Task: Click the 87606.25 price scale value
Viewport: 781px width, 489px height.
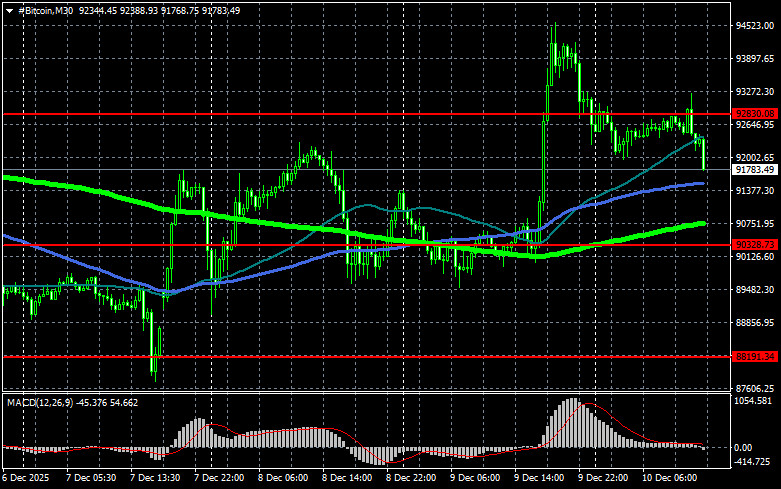Action: (x=755, y=388)
